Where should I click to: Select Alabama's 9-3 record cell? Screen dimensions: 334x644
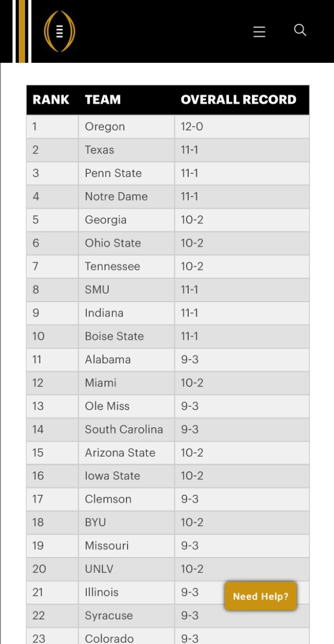pos(242,360)
